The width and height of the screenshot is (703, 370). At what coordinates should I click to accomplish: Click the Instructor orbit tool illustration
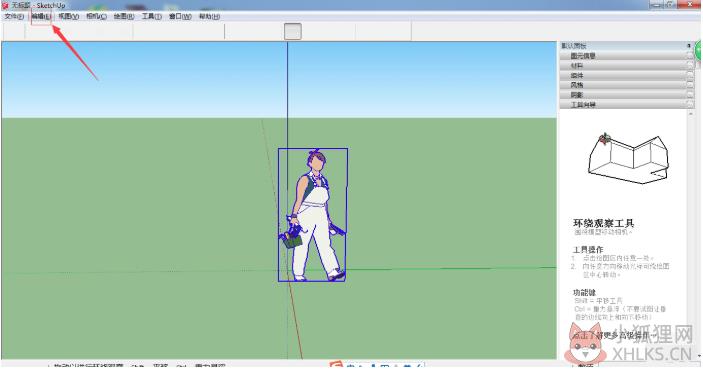coord(629,159)
